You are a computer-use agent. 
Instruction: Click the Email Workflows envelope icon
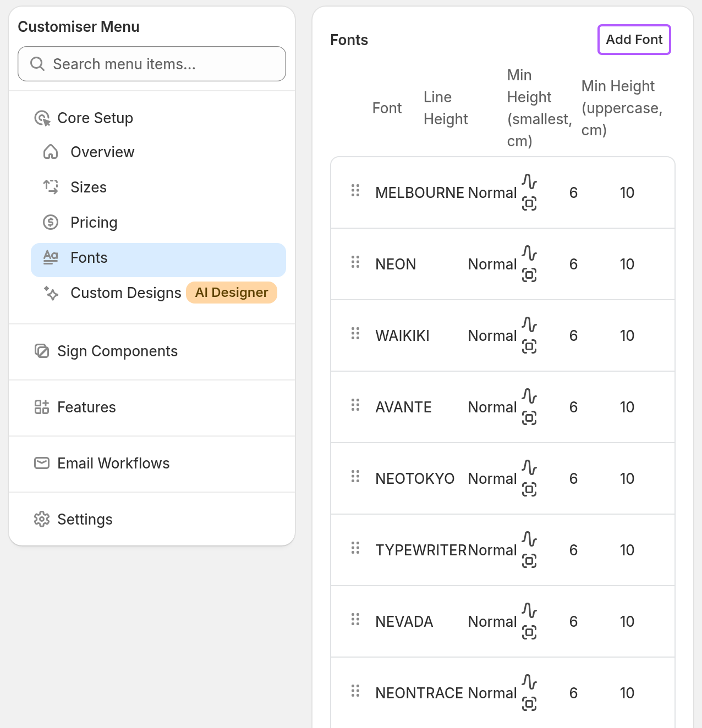(42, 463)
